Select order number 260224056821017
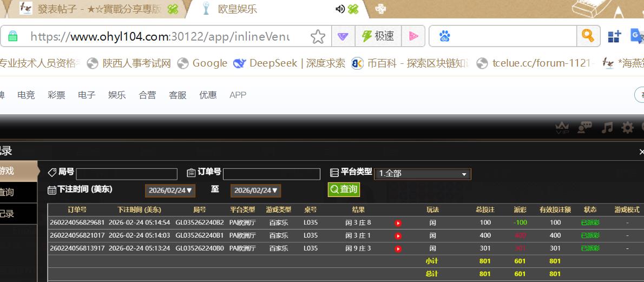The width and height of the screenshot is (644, 282). pyautogui.click(x=77, y=235)
